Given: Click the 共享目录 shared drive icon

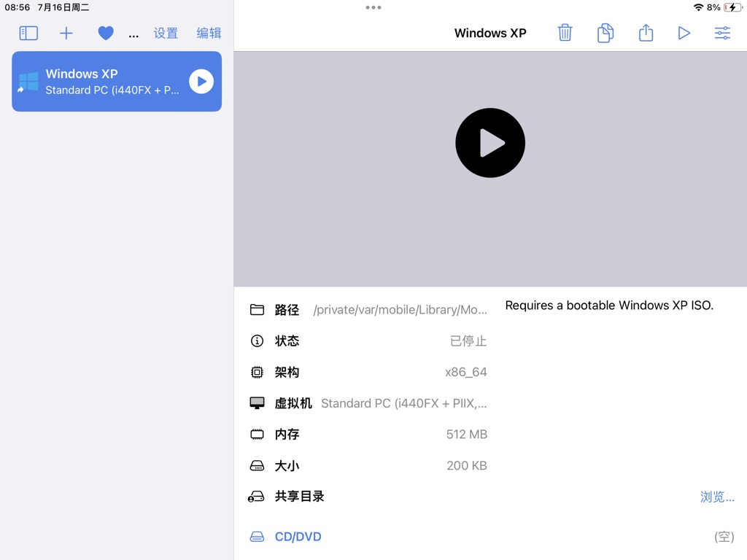Looking at the screenshot, I should (256, 497).
